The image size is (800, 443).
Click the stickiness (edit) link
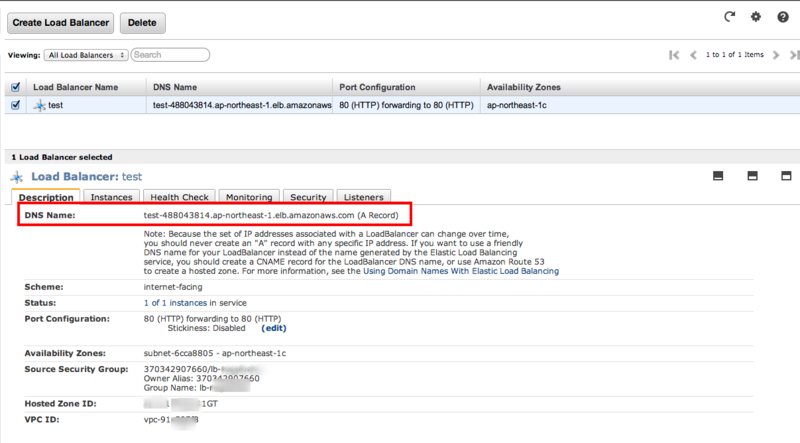click(x=274, y=328)
